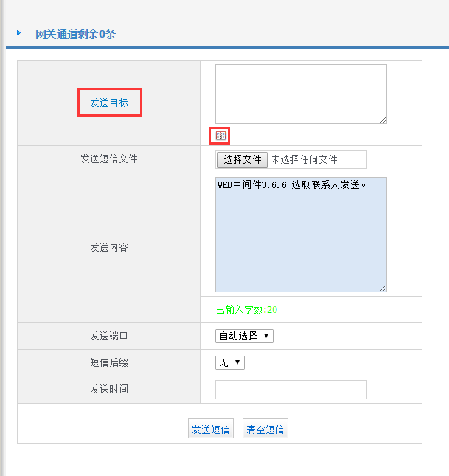Screen dimensions: 449x476
Task: Click the 网关通道剩余0条 header title
Action: click(75, 34)
